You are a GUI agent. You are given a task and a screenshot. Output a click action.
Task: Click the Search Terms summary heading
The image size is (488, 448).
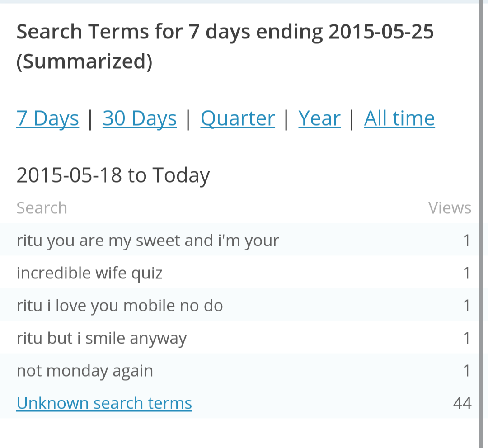pos(225,47)
